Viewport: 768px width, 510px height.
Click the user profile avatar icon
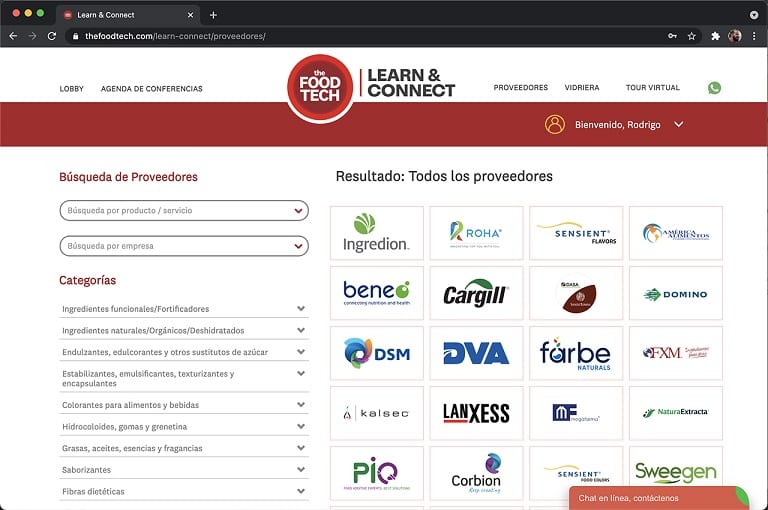tap(554, 124)
